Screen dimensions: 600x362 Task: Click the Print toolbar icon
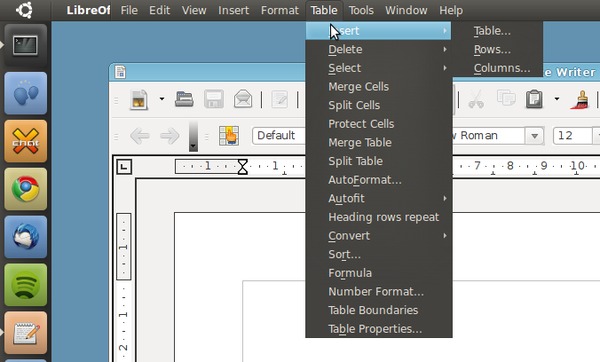(184, 99)
